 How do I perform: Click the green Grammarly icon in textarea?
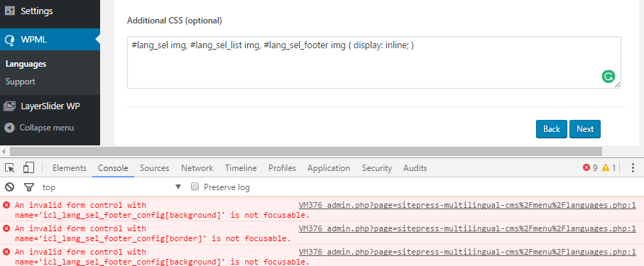(608, 77)
